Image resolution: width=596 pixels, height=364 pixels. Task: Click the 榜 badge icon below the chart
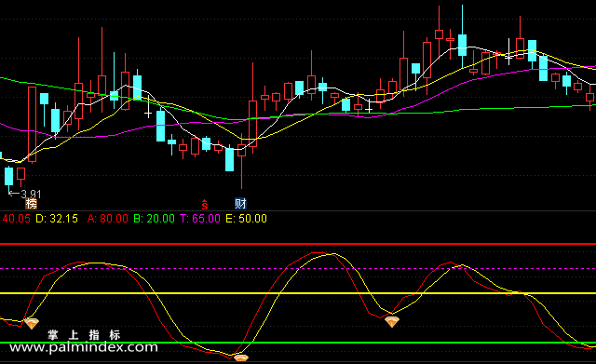(x=31, y=204)
